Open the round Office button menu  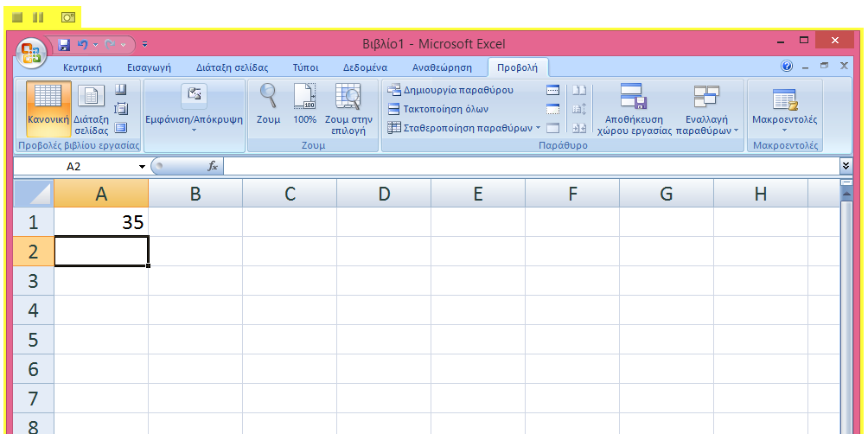pos(31,53)
